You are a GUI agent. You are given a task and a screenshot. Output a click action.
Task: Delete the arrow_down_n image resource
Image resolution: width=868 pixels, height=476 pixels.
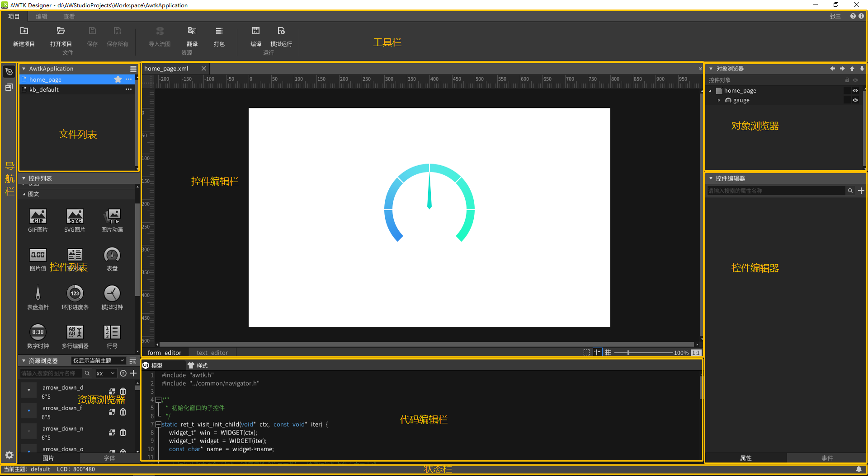tap(123, 433)
